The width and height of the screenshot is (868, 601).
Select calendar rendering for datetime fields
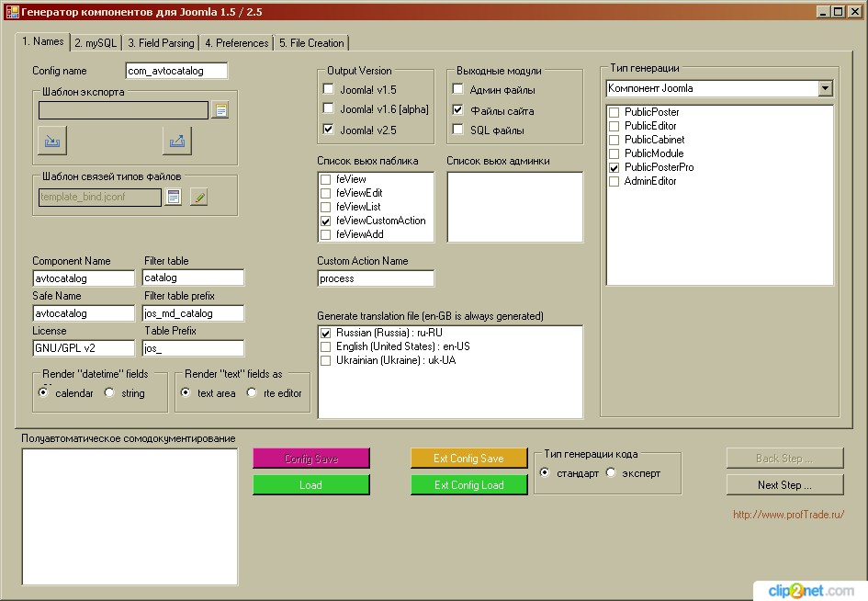tap(43, 392)
